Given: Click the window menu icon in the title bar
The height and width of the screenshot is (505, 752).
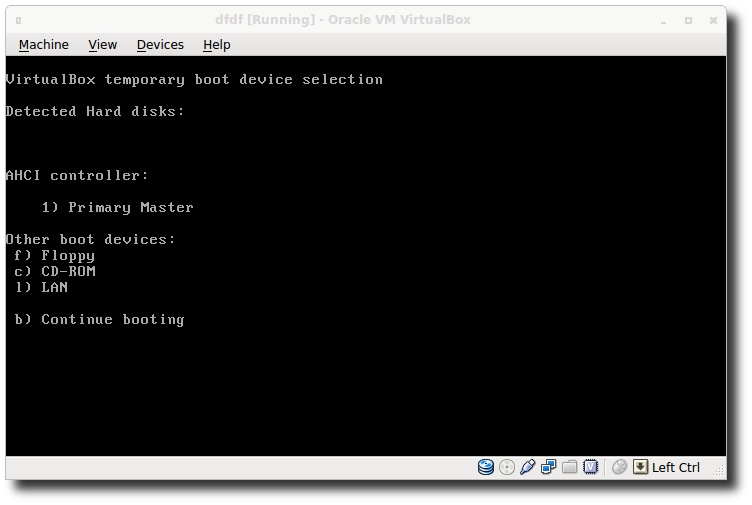Looking at the screenshot, I should click(x=18, y=20).
